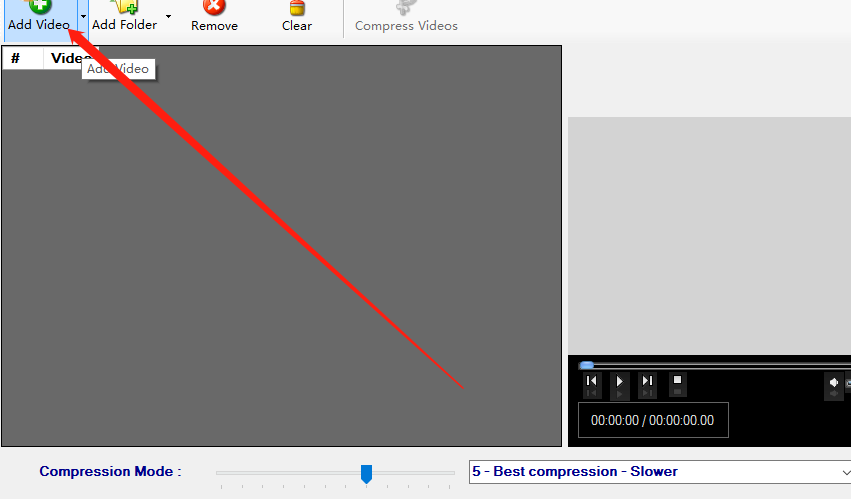Click the empty video list area
Viewport: 851px width, 499px height.
click(281, 257)
